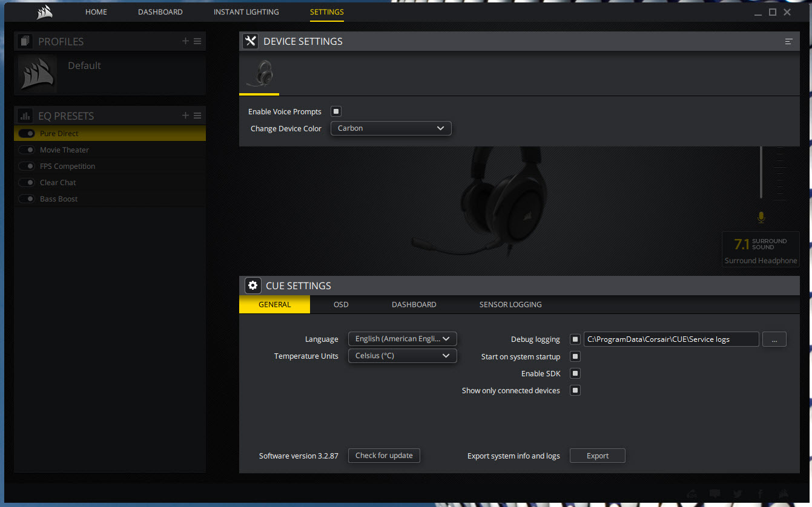
Task: Open the Temperature Units dropdown
Action: click(x=403, y=356)
